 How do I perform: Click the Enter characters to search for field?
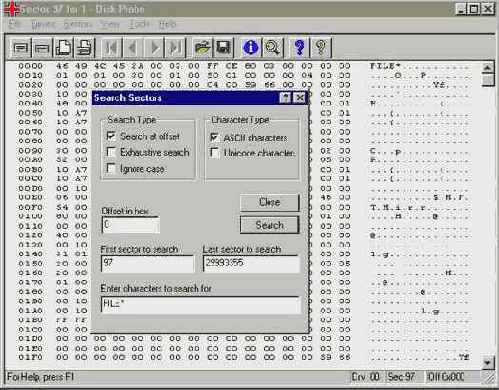coord(200,305)
